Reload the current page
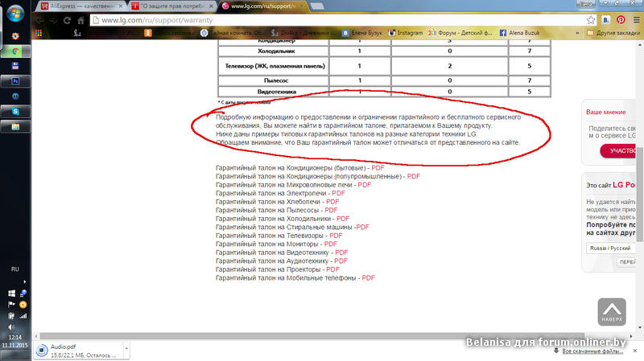 pyautogui.click(x=67, y=20)
